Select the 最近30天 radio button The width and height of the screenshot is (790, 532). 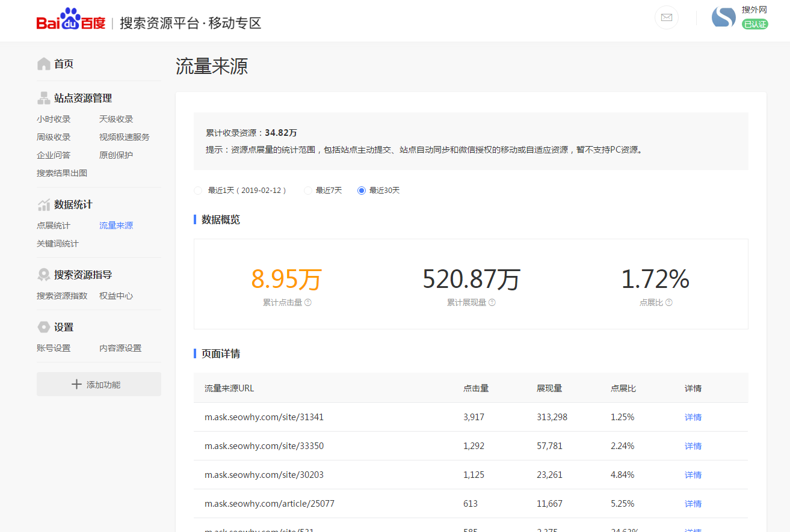pos(360,189)
